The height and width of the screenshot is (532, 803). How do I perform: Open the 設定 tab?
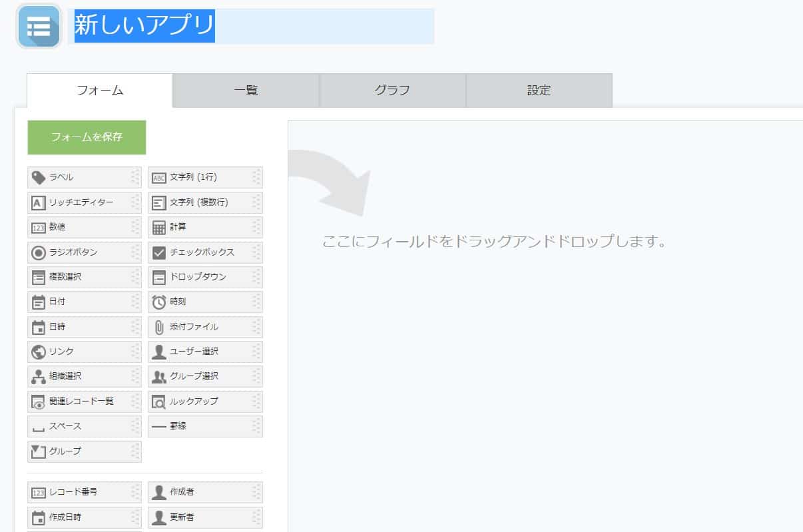pyautogui.click(x=539, y=91)
